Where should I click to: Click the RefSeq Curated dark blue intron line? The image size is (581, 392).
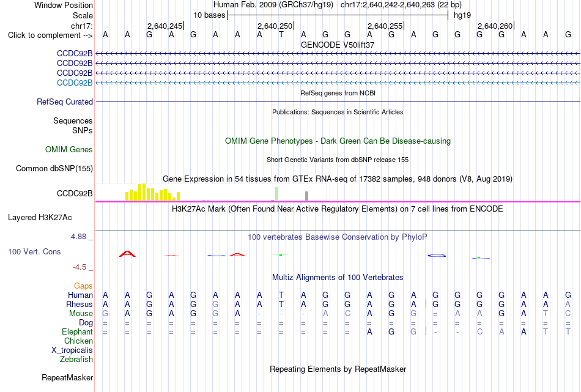click(338, 102)
